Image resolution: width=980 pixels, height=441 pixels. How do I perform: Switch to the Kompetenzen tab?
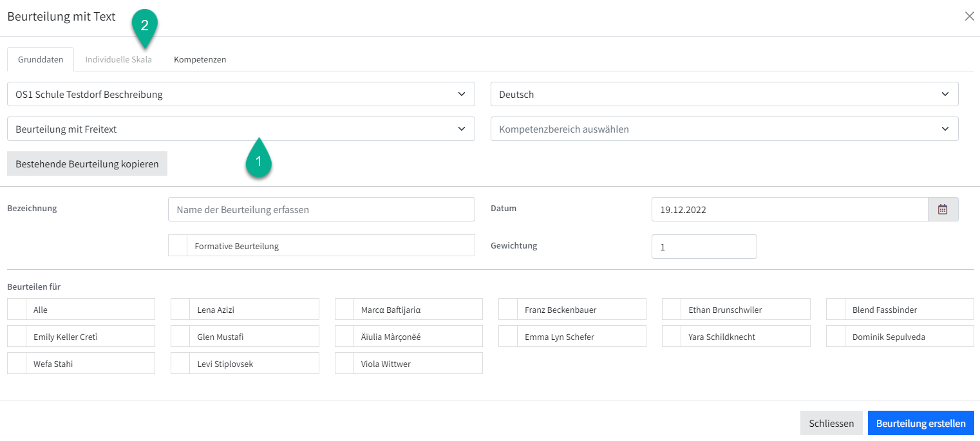coord(200,59)
